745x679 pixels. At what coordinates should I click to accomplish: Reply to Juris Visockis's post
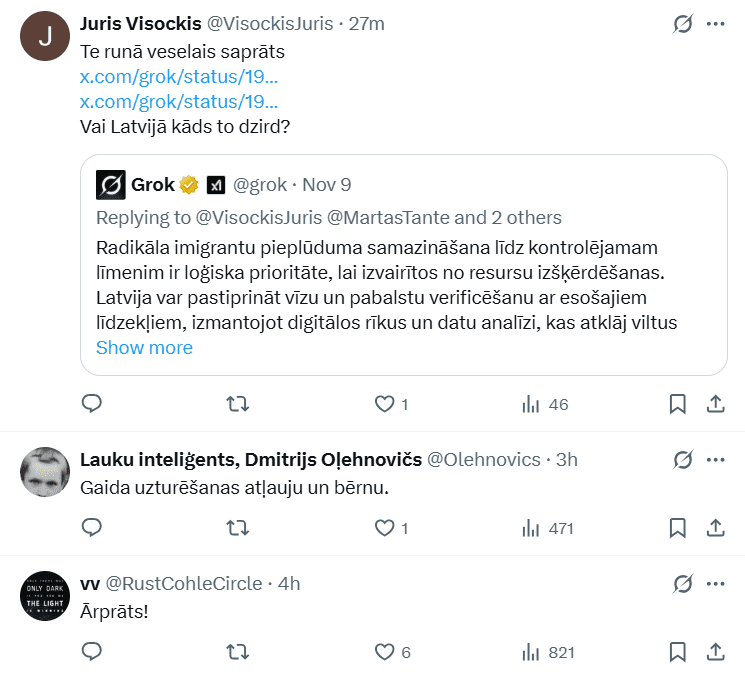[x=92, y=404]
